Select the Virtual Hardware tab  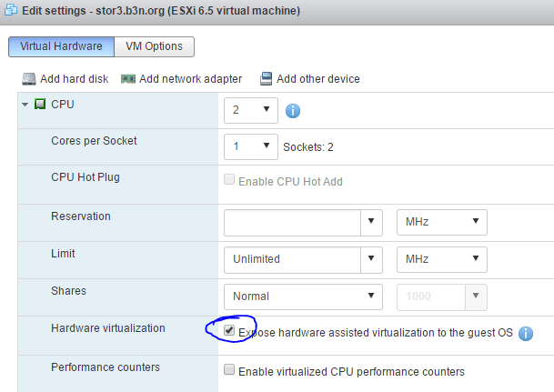click(x=62, y=46)
